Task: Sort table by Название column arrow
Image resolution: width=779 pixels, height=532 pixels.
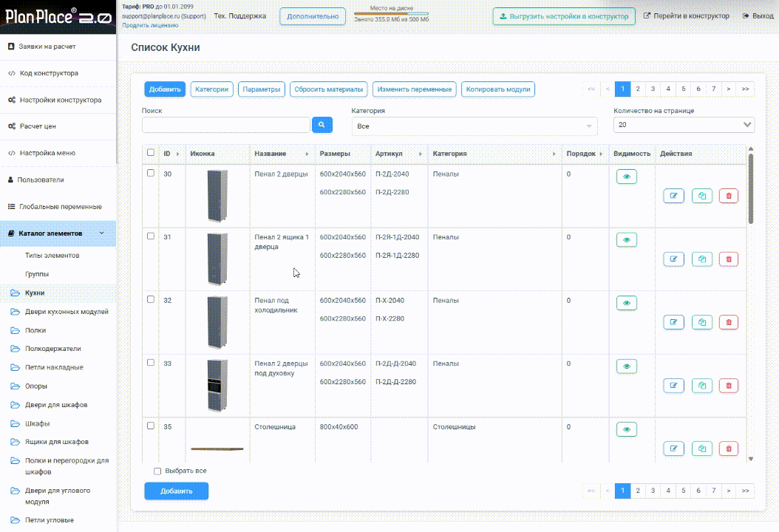Action: click(307, 154)
